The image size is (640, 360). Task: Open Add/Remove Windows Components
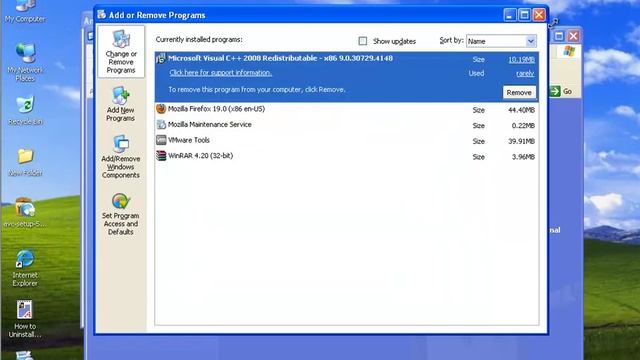[x=120, y=157]
